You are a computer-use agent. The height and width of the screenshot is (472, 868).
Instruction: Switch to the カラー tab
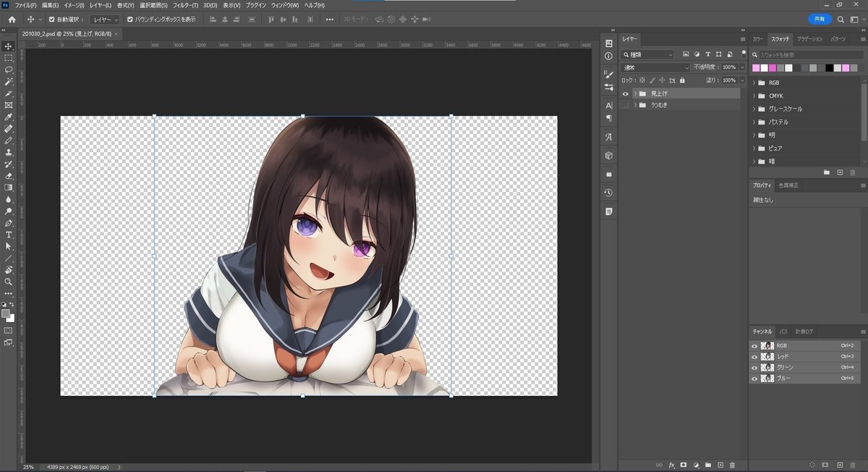(x=757, y=39)
